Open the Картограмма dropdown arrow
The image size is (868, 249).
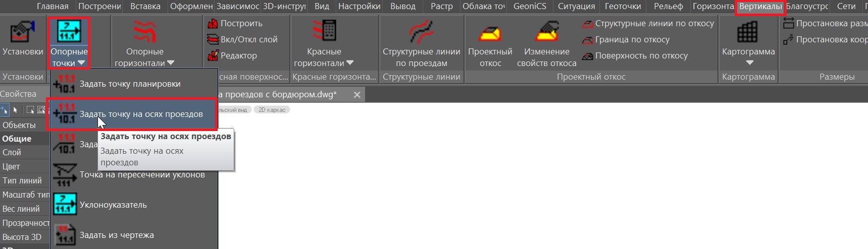[749, 63]
